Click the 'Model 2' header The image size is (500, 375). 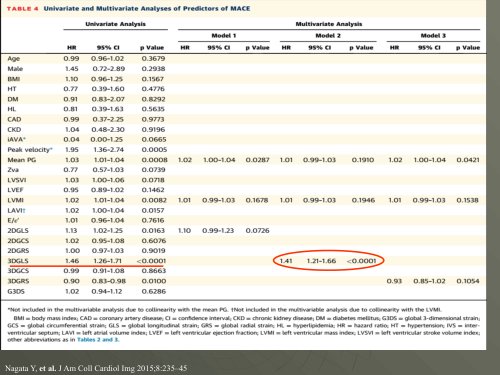(x=328, y=36)
